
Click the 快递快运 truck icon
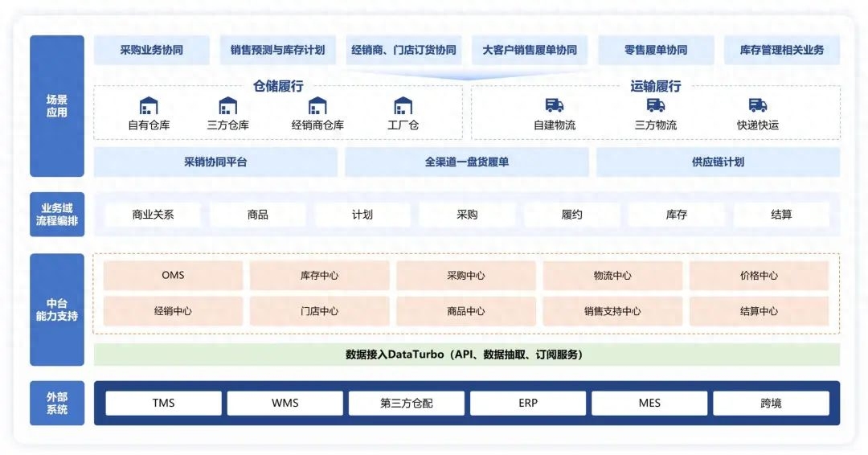coord(758,105)
